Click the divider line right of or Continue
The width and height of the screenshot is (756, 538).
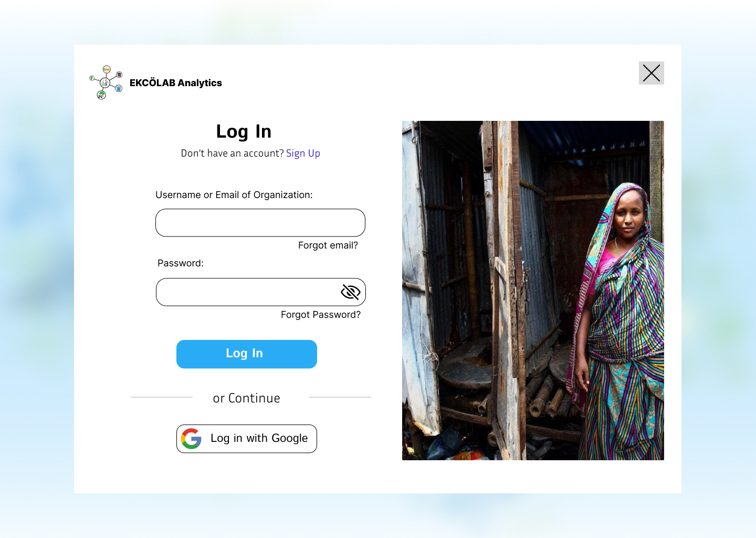click(x=340, y=397)
